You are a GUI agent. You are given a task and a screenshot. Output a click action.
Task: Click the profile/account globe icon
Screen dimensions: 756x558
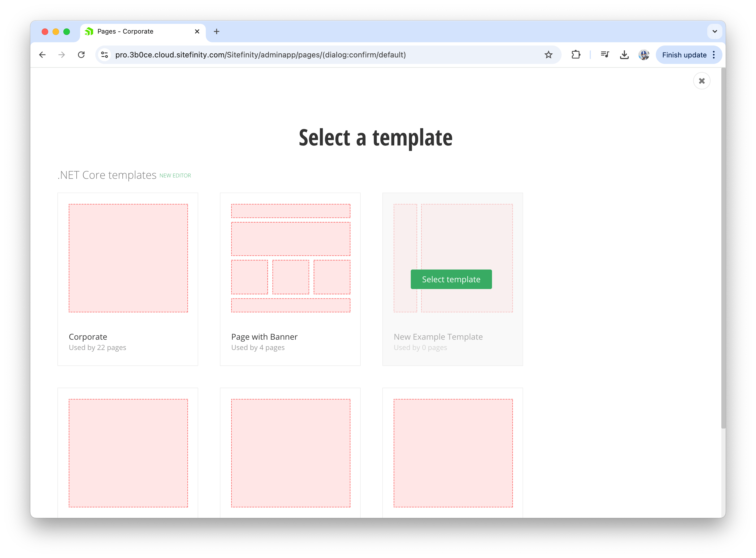(x=644, y=55)
